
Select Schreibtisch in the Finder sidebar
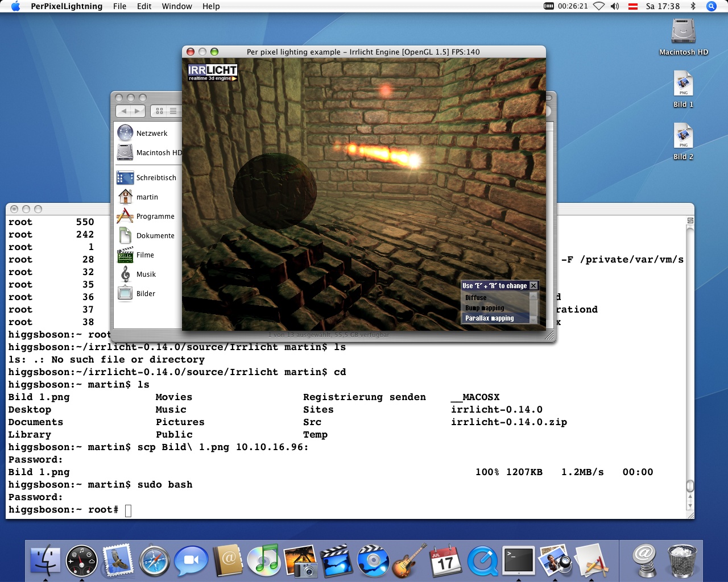156,178
